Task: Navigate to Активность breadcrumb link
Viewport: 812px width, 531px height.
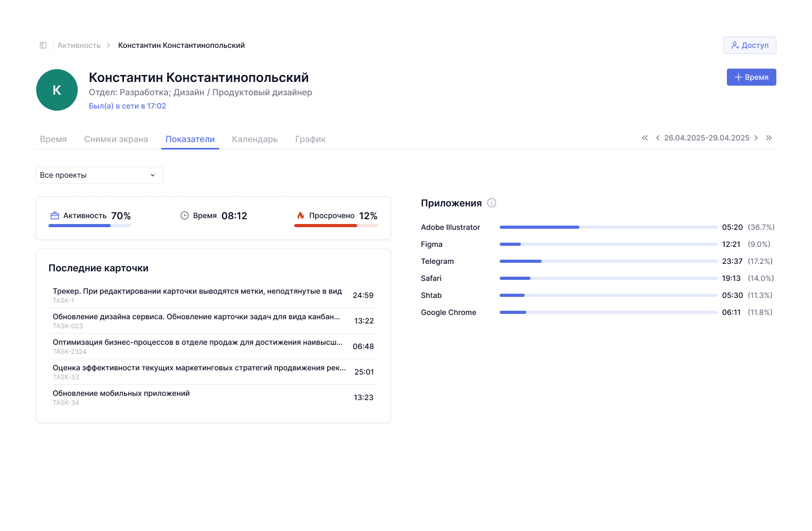Action: (79, 45)
